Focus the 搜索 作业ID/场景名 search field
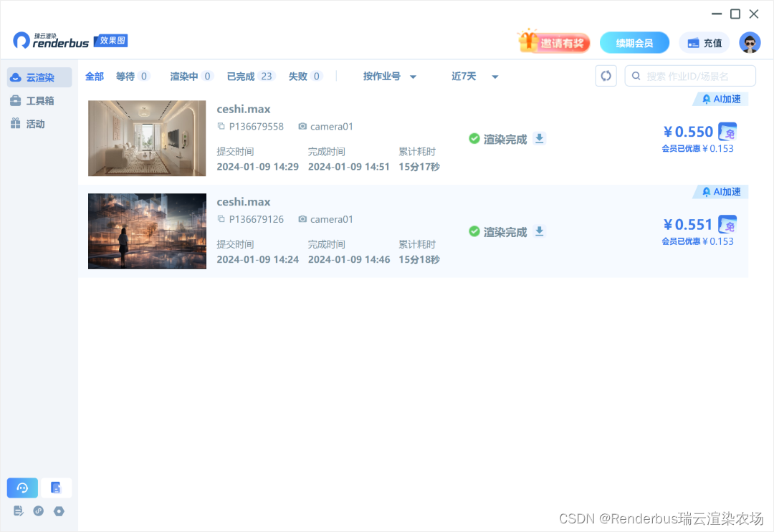The image size is (774, 532). click(x=690, y=76)
